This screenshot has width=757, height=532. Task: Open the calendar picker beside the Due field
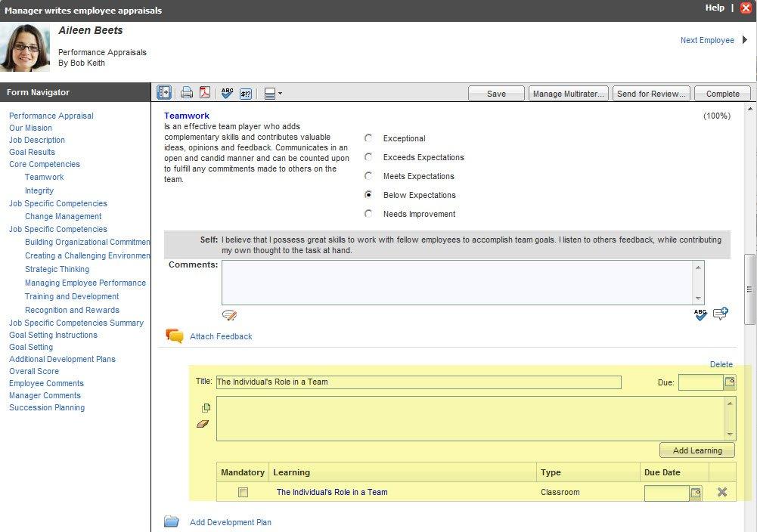pos(730,382)
